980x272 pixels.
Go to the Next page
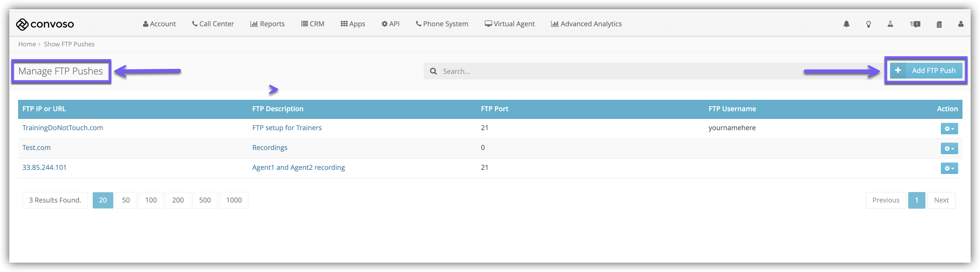941,200
